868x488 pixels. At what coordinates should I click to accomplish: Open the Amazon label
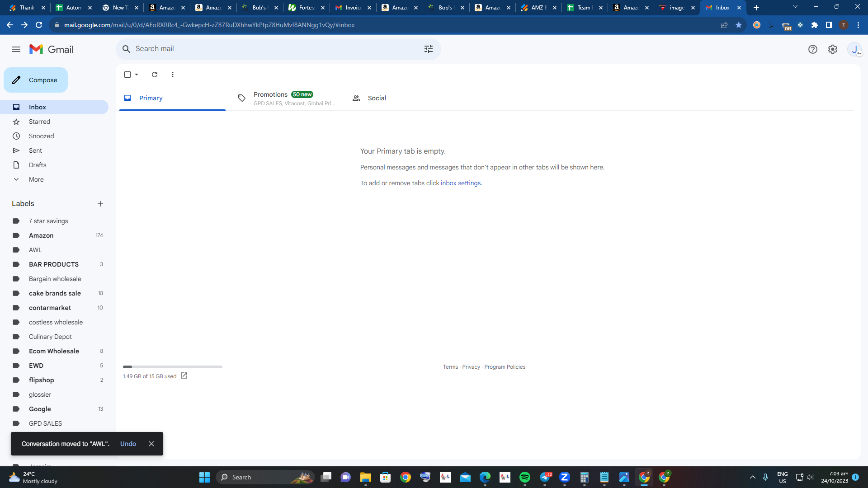(x=54, y=235)
